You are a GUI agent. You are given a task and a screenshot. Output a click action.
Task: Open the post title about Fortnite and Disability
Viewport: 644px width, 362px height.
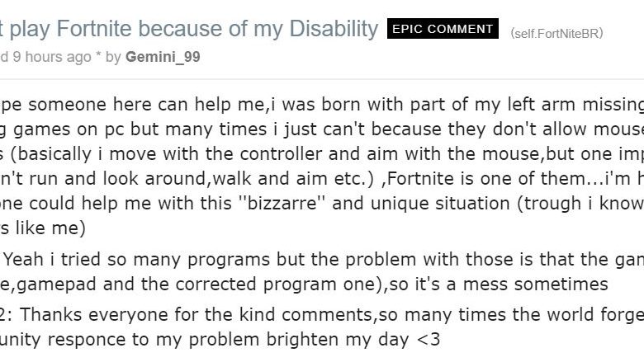[x=189, y=29]
